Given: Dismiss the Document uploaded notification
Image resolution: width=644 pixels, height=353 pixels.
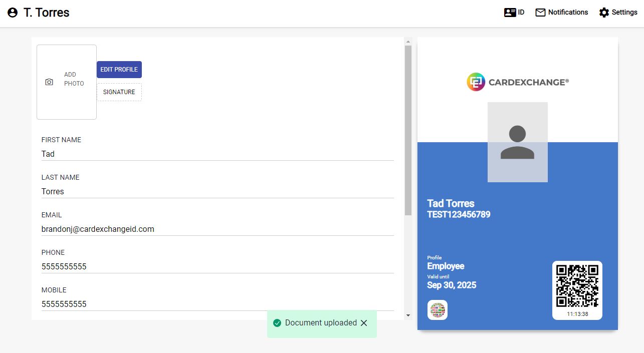Looking at the screenshot, I should pos(364,323).
